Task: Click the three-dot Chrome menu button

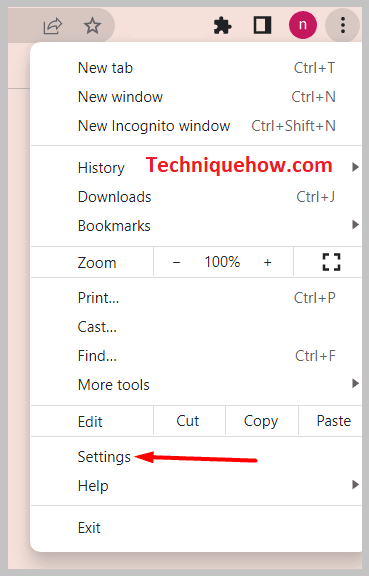Action: click(343, 25)
